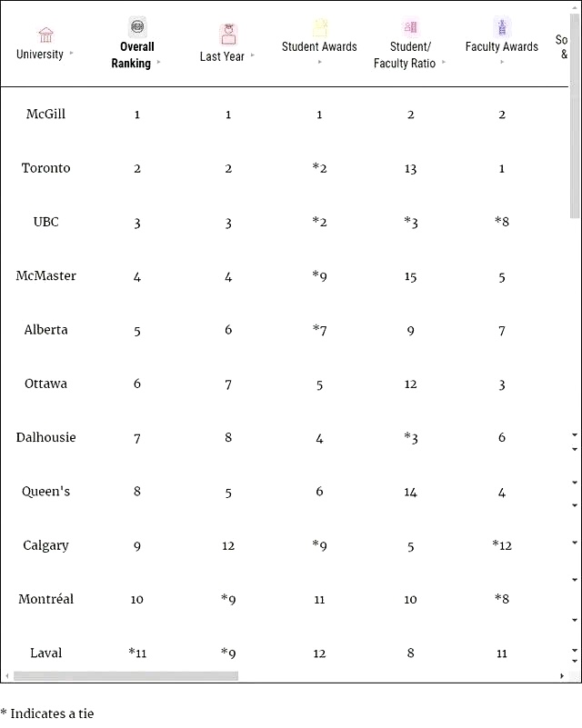Click the sort arrow beside Student/Faculty Ratio

click(x=445, y=63)
